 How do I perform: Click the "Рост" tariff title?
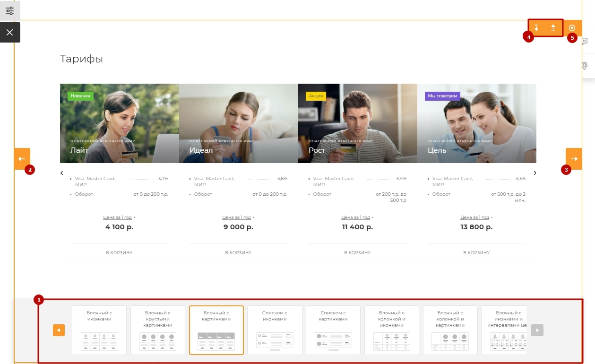[317, 150]
